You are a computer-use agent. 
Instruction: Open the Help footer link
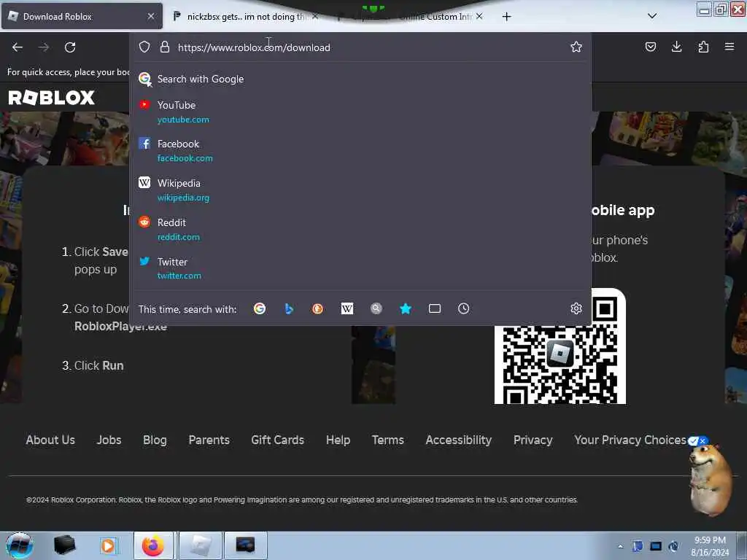[338, 440]
